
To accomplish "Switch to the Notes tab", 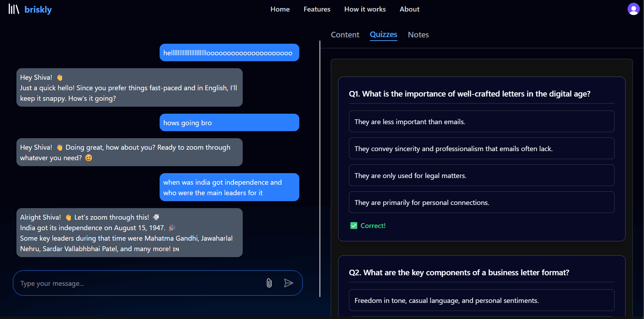I will pos(418,35).
